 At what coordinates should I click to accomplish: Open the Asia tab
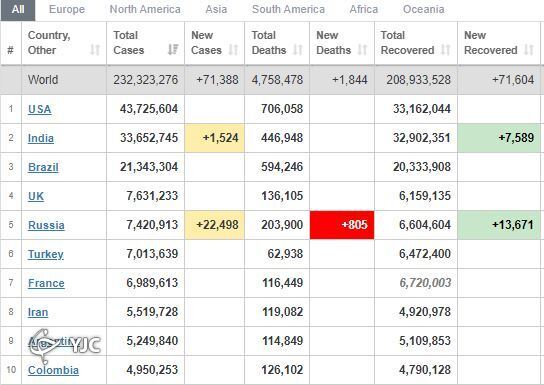pyautogui.click(x=216, y=9)
